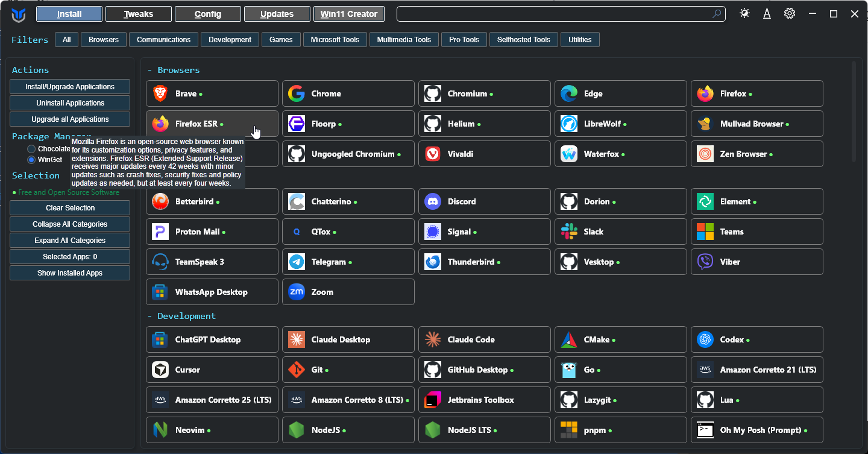Click the Clear Selection button
868x454 pixels.
(70, 208)
